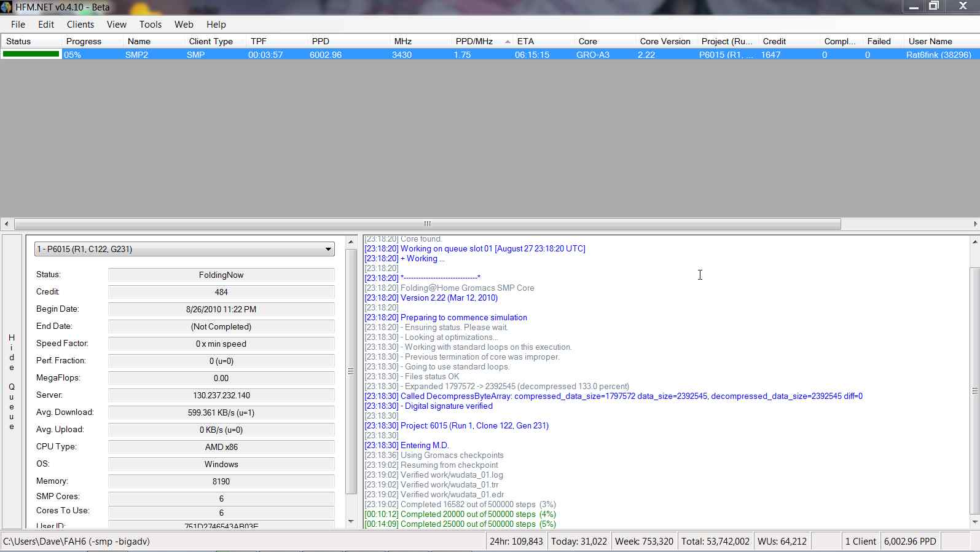
Task: Hide the Queue panel
Action: [12, 382]
